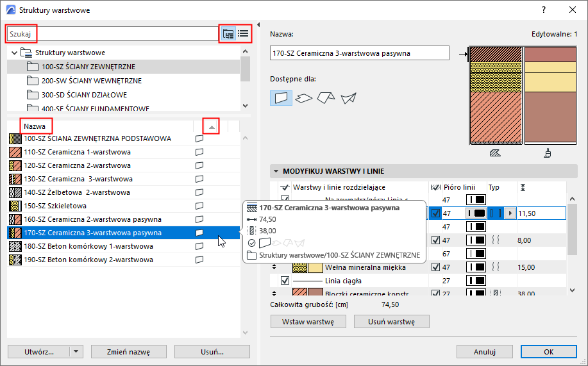Switch to folder tree view
This screenshot has height=366, width=588.
(228, 34)
